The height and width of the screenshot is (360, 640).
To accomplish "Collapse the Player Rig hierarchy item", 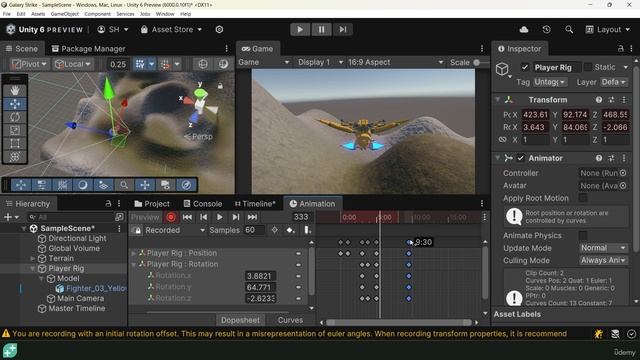I will click(33, 269).
